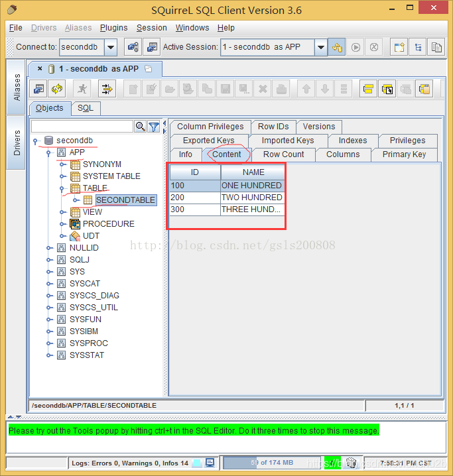Click the ID column header
Viewport: 453px width, 476px height.
(195, 172)
